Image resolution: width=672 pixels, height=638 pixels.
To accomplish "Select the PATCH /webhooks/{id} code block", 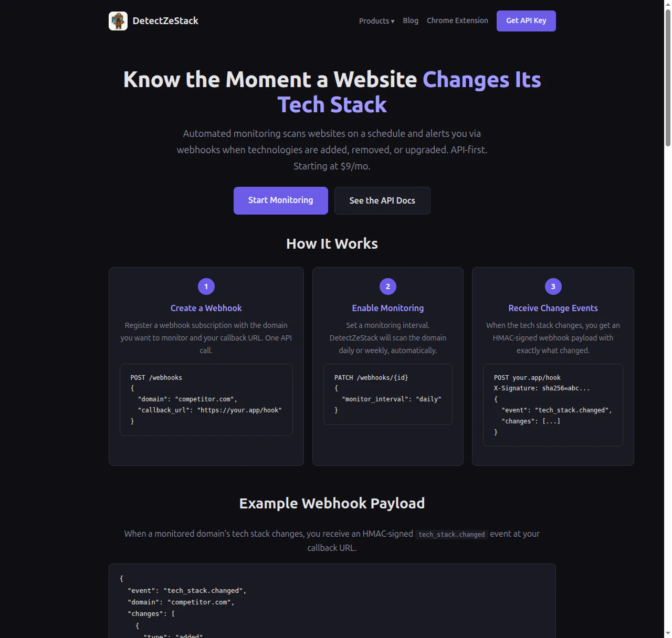I will click(x=387, y=394).
